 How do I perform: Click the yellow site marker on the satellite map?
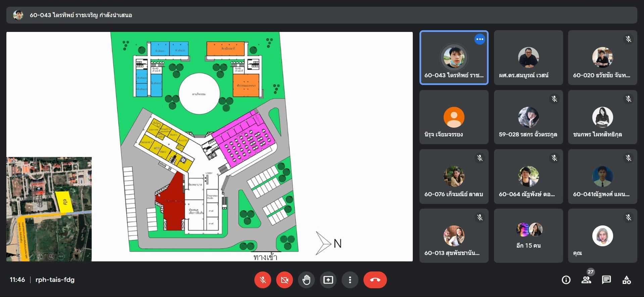click(64, 202)
